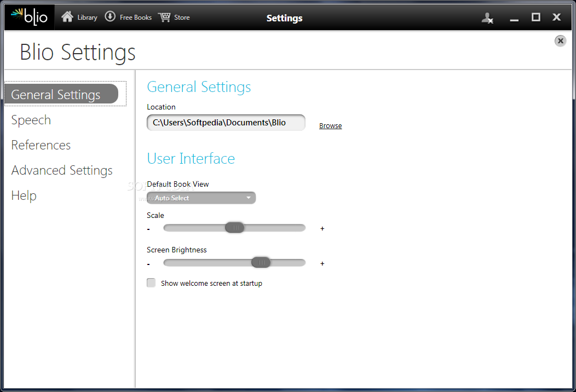Click the Free Books download icon
This screenshot has height=392, width=576.
point(110,16)
